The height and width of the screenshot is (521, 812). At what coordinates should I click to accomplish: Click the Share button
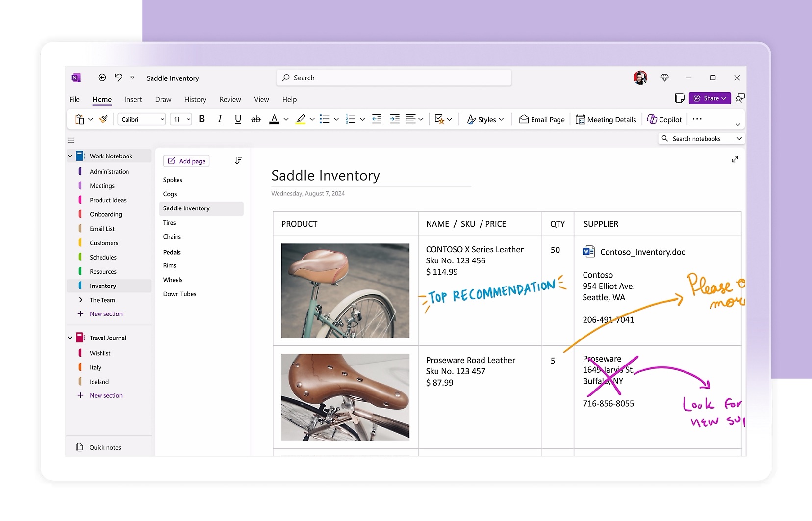709,98
